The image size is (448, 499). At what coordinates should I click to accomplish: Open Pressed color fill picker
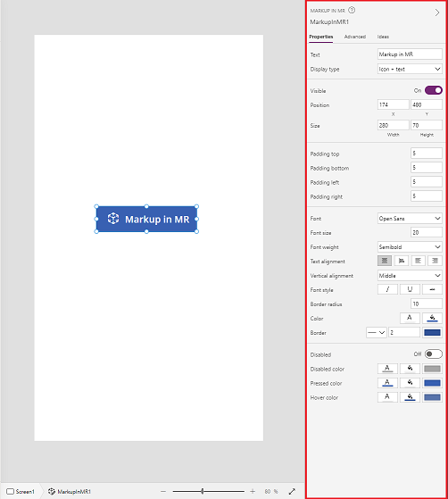410,383
